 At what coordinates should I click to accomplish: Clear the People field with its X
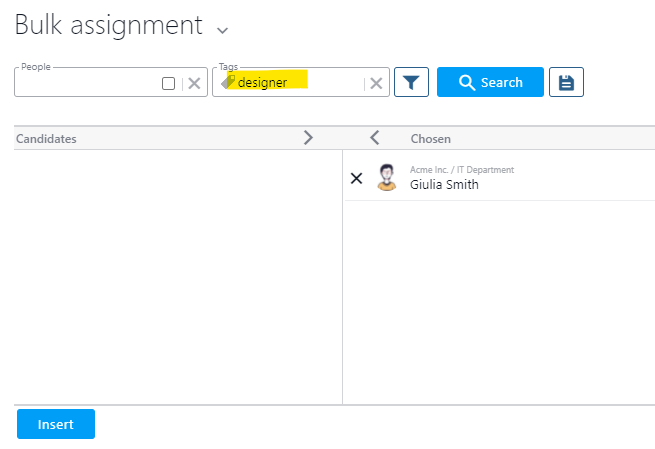[194, 84]
